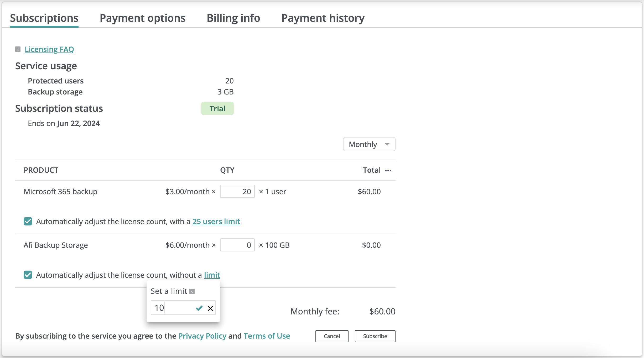Image resolution: width=644 pixels, height=358 pixels.
Task: Click the QTY column header
Action: tap(227, 170)
